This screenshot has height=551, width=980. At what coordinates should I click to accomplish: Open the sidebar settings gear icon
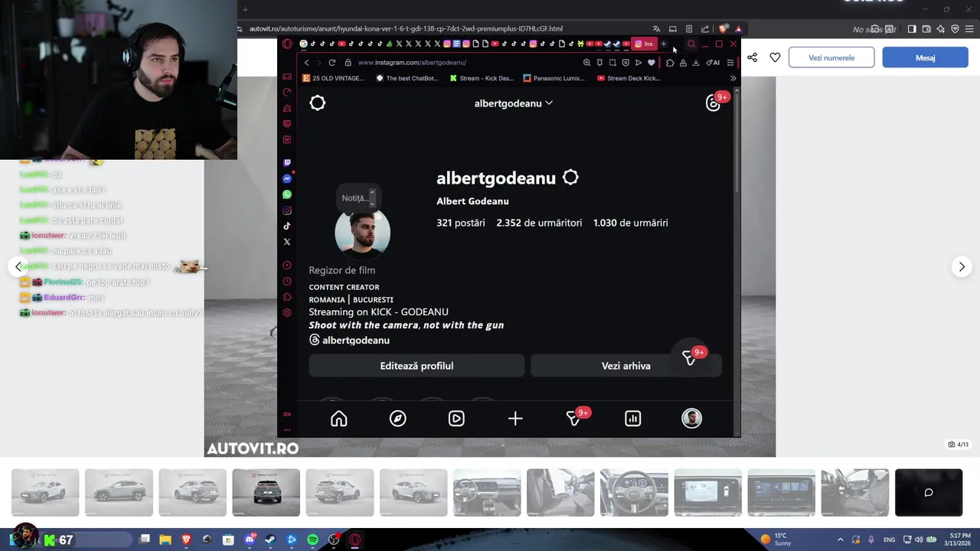point(287,312)
